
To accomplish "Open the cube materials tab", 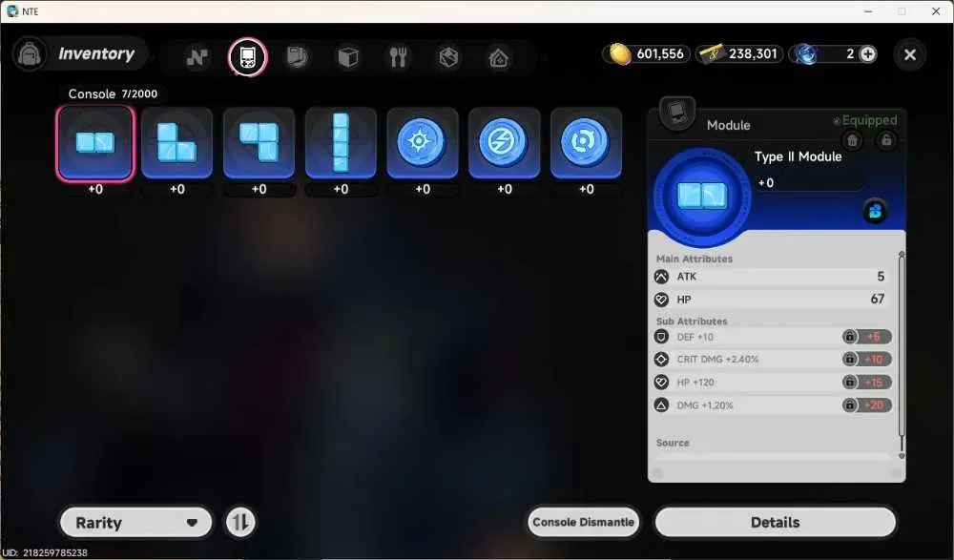I will point(347,57).
